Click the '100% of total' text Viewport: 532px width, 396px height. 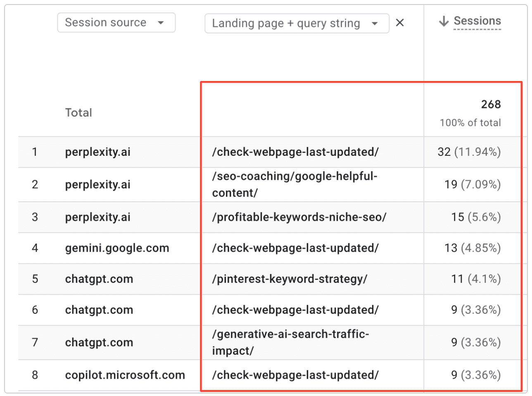pos(470,123)
